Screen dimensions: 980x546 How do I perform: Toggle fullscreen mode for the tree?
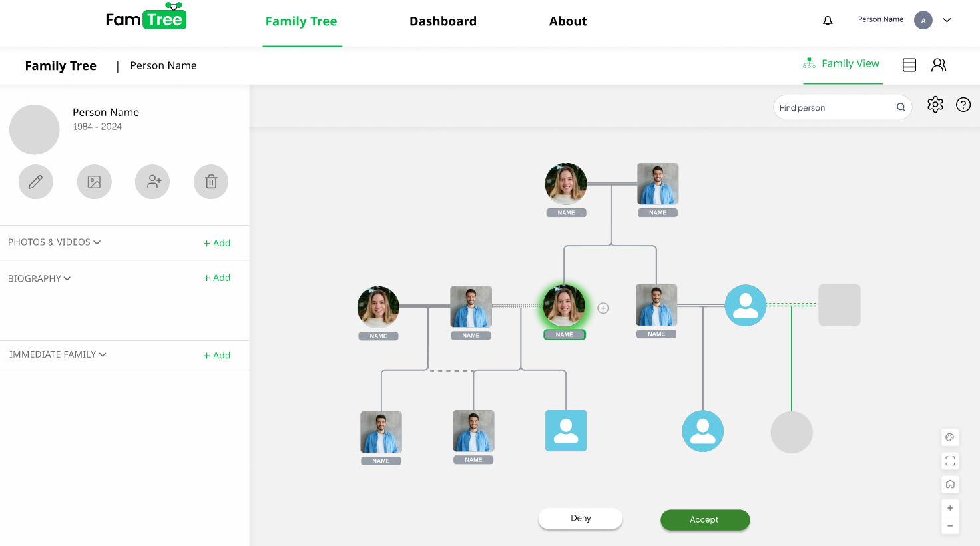tap(950, 461)
